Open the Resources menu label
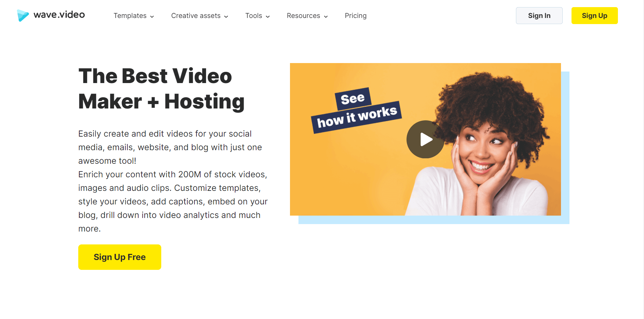The height and width of the screenshot is (319, 644). click(x=303, y=16)
